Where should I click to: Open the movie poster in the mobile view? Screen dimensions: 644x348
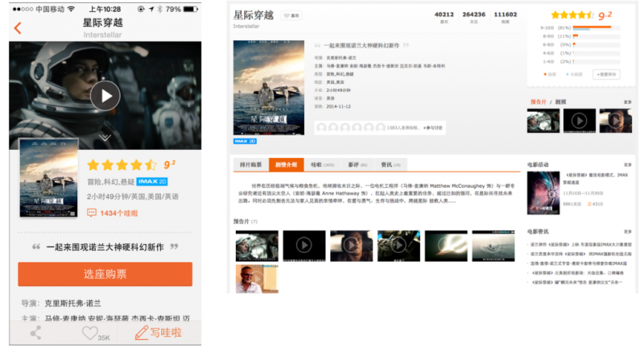(x=49, y=178)
